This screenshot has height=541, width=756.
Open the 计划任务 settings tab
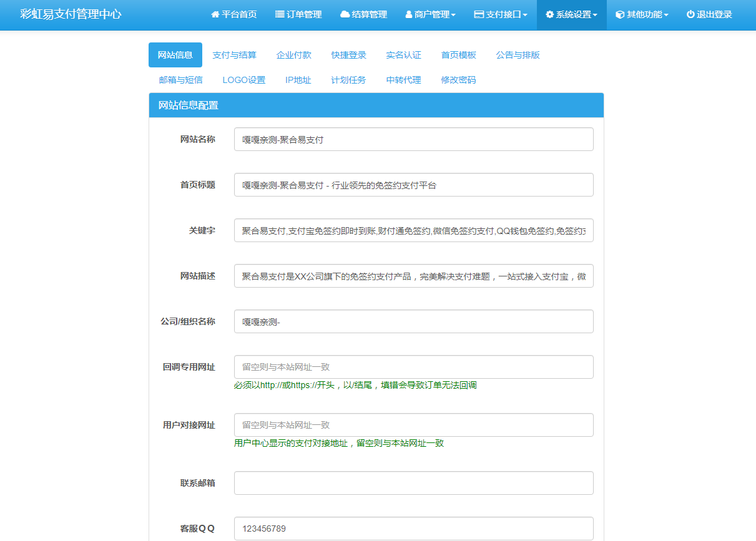[348, 80]
